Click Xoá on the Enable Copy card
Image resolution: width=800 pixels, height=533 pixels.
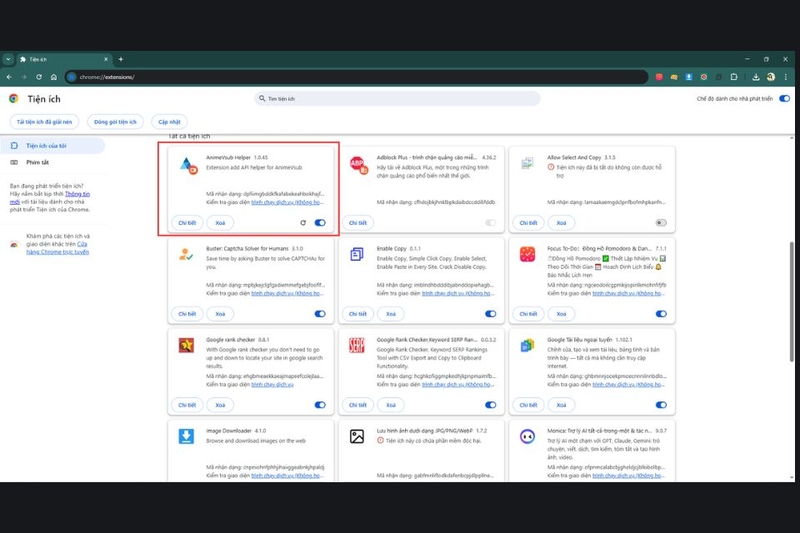coord(391,314)
